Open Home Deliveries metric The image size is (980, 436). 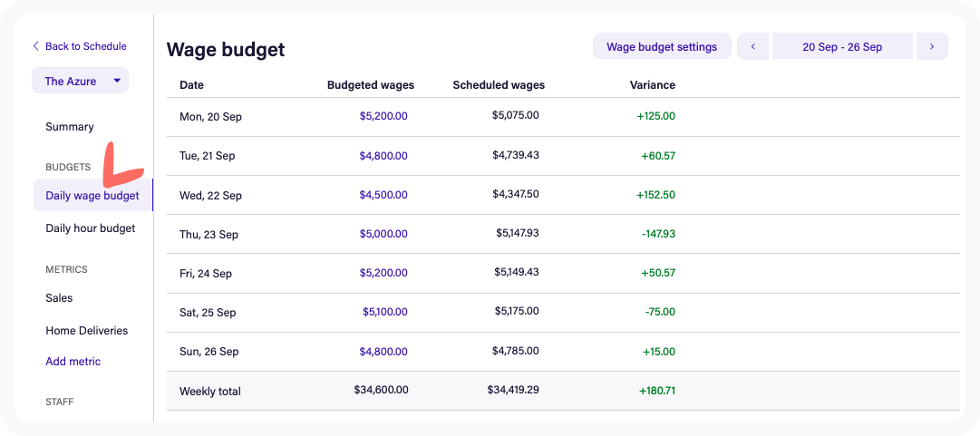click(87, 331)
